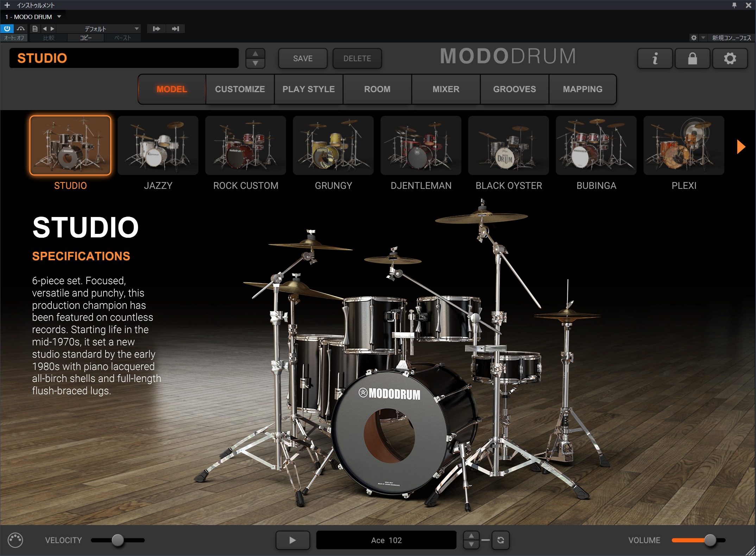Click the padlock lock icon
The width and height of the screenshot is (756, 556).
click(x=692, y=58)
